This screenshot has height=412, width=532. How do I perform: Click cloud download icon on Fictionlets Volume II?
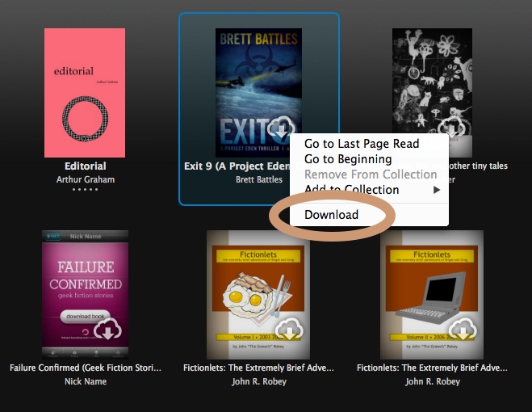[463, 329]
